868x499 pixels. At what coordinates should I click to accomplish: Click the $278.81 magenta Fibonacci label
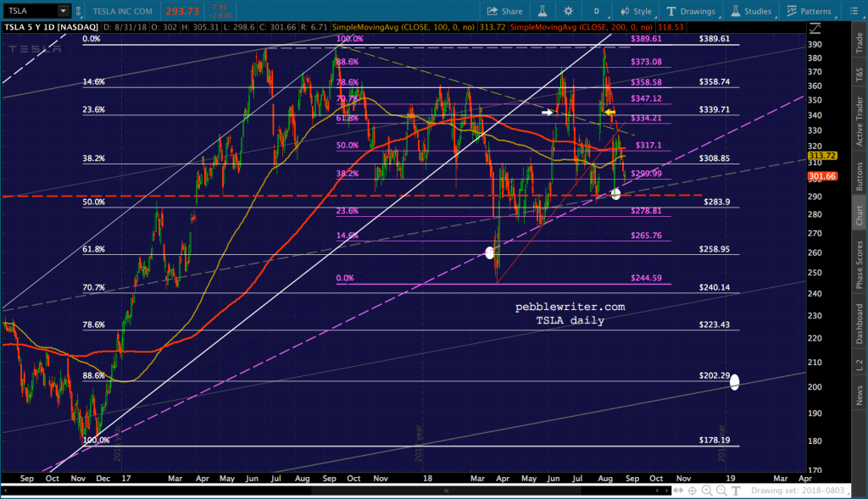point(646,211)
